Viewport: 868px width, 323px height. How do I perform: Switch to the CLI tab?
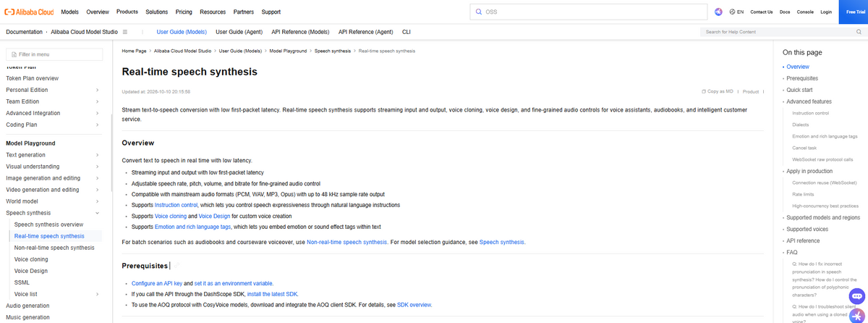(407, 32)
